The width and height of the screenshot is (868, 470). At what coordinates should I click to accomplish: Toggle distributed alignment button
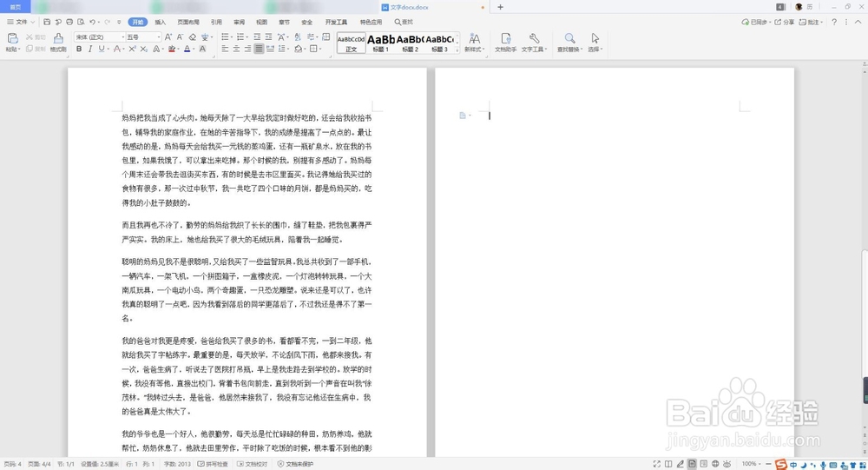click(x=270, y=49)
